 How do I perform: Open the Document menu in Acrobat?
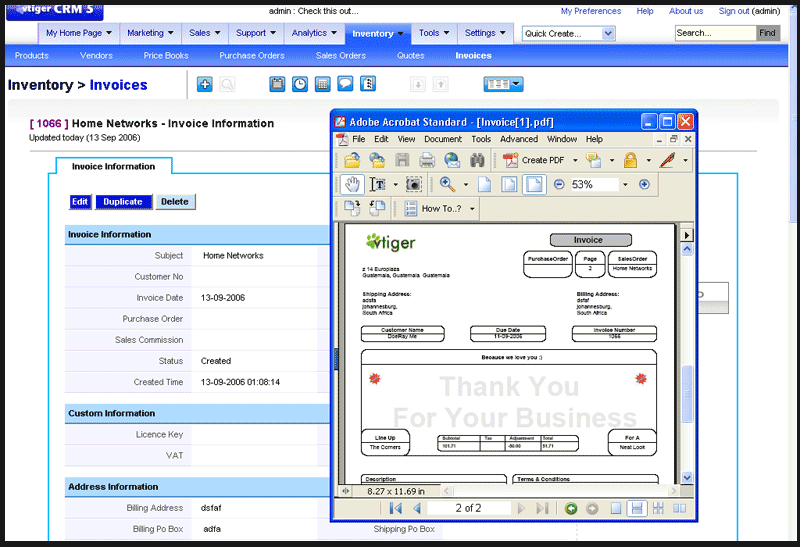point(443,139)
